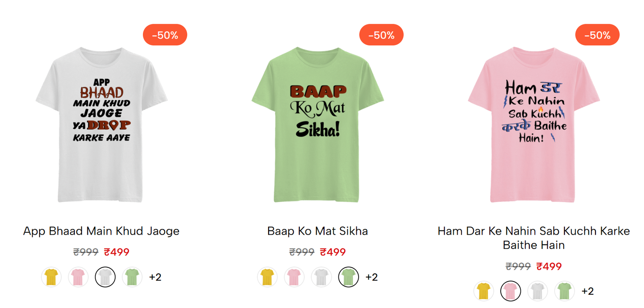
Task: Select green color for App Bhaad shirt
Action: 132,277
